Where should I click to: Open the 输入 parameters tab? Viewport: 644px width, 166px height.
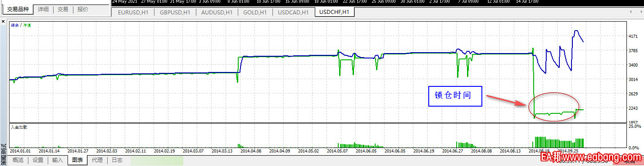point(58,160)
